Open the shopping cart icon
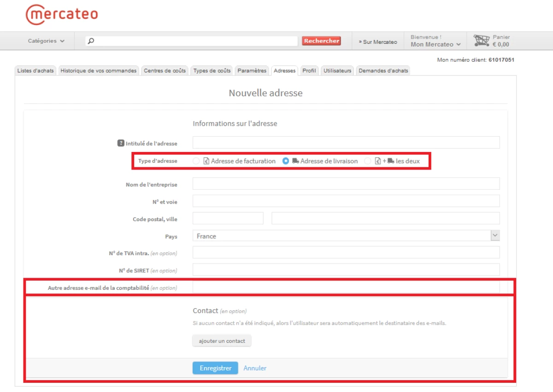Image resolution: width=553 pixels, height=392 pixels. click(x=482, y=41)
